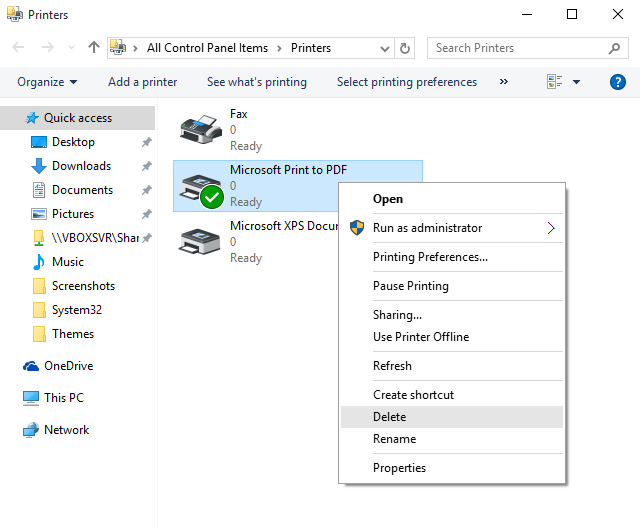Click the This PC monitor icon

pyautogui.click(x=31, y=398)
